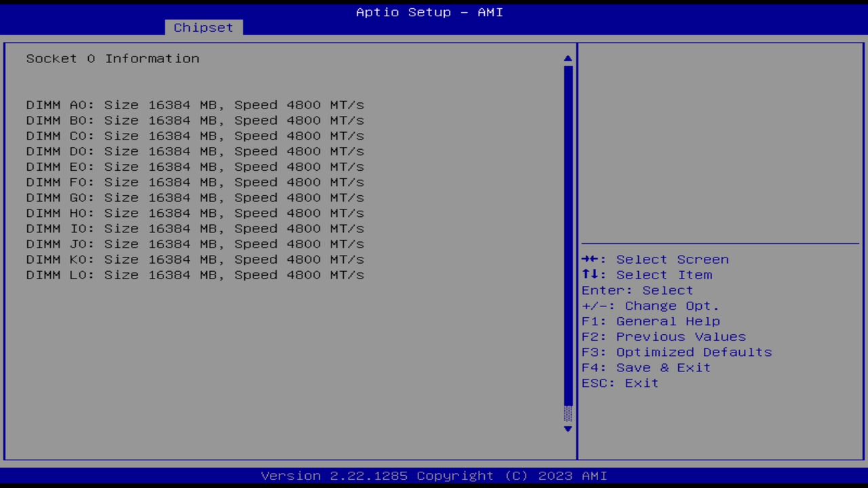Click the scrollbar down arrow

[568, 428]
